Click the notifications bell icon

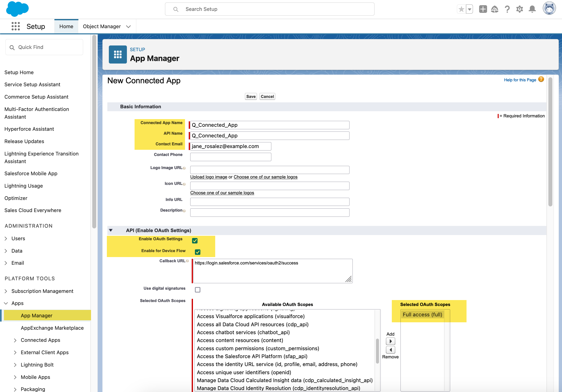pyautogui.click(x=532, y=9)
